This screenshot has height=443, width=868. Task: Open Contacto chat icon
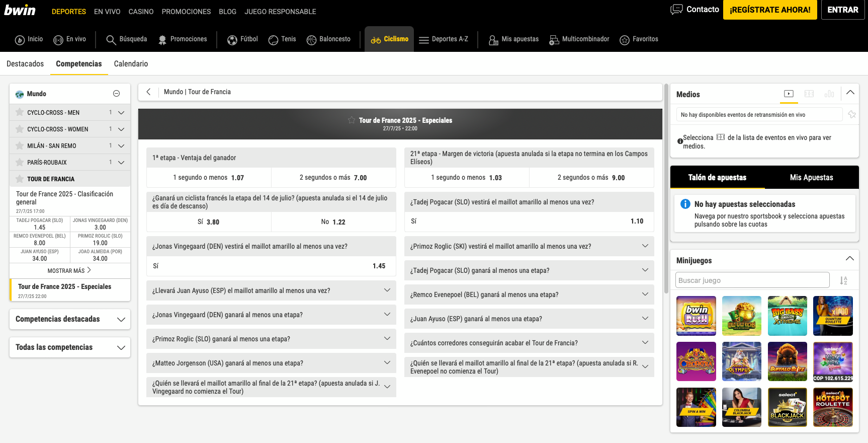(676, 10)
